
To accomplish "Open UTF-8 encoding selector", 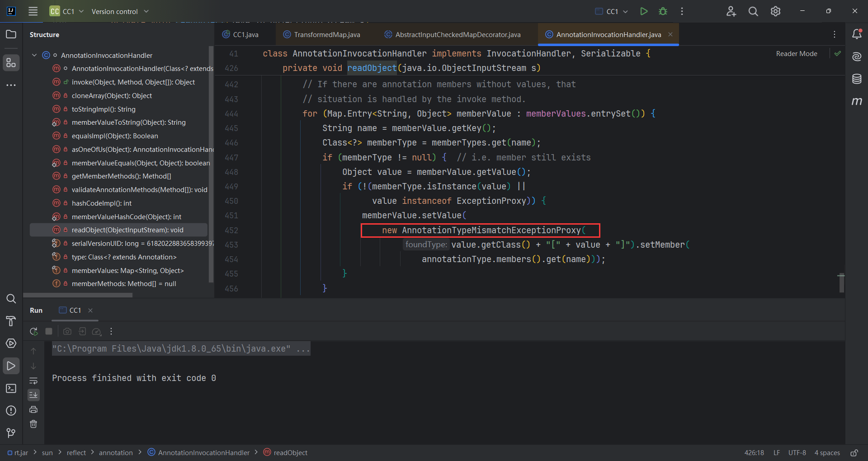I will point(797,453).
